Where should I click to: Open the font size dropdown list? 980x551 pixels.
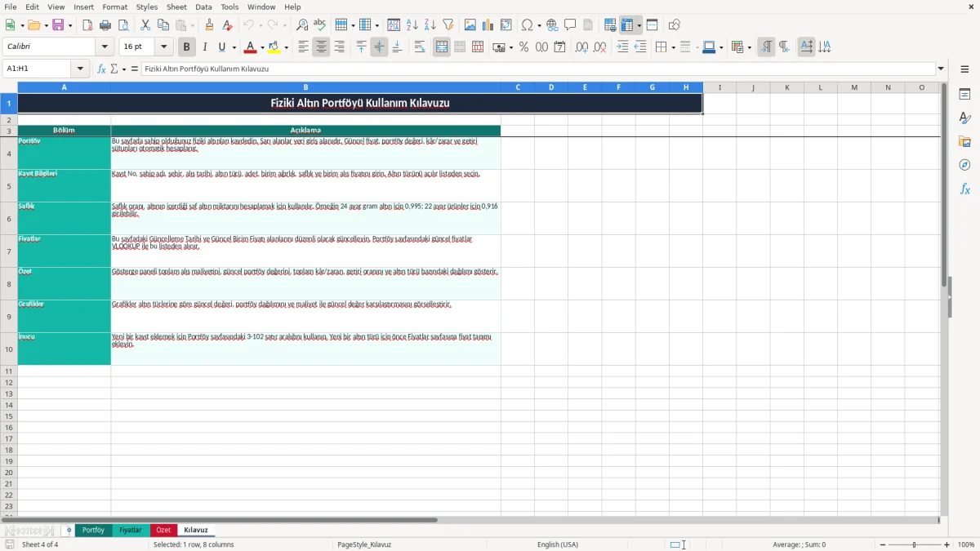tap(163, 47)
